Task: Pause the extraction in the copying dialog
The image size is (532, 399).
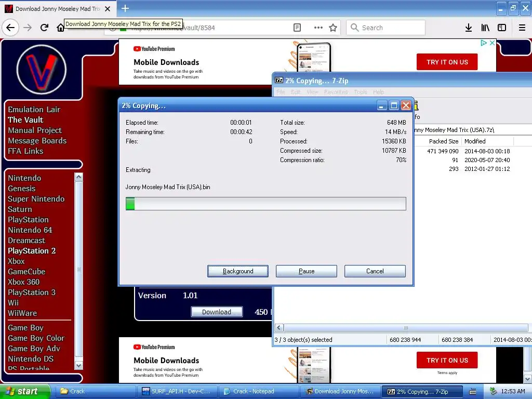Action: (x=307, y=271)
